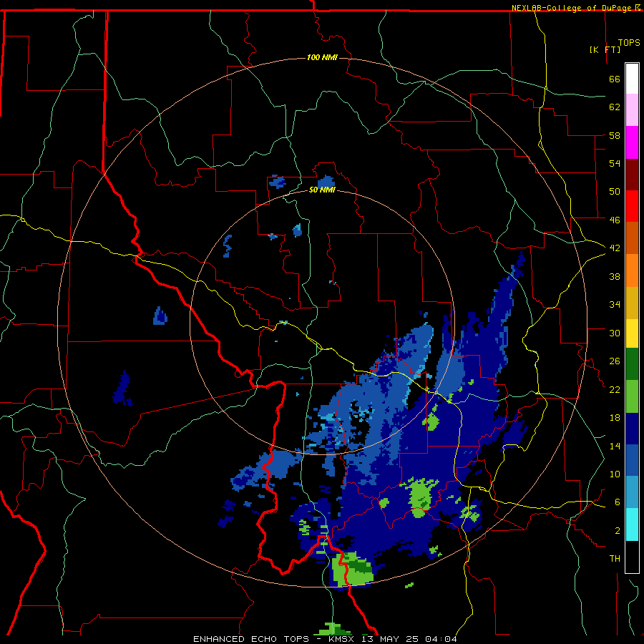This screenshot has height=644, width=644.
Task: Click the 66 legend value
Action: [615, 79]
